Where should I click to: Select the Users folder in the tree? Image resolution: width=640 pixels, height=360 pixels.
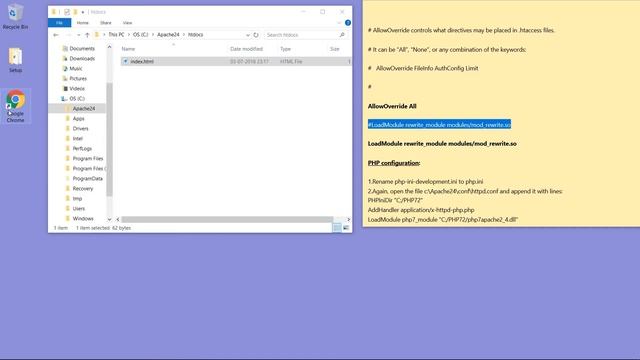pyautogui.click(x=78, y=209)
